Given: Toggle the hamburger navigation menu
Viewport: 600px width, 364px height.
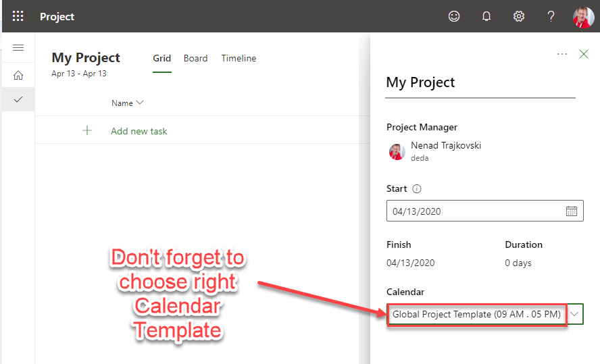Looking at the screenshot, I should point(18,48).
